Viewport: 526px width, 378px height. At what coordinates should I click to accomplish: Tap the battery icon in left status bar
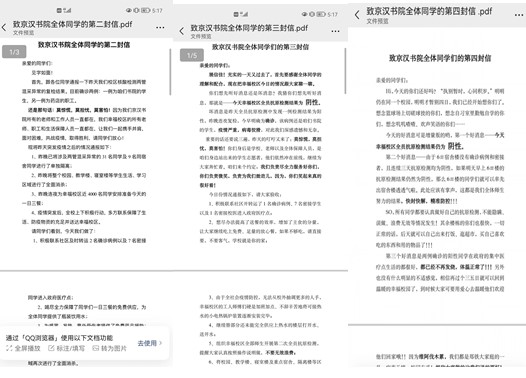(x=145, y=10)
